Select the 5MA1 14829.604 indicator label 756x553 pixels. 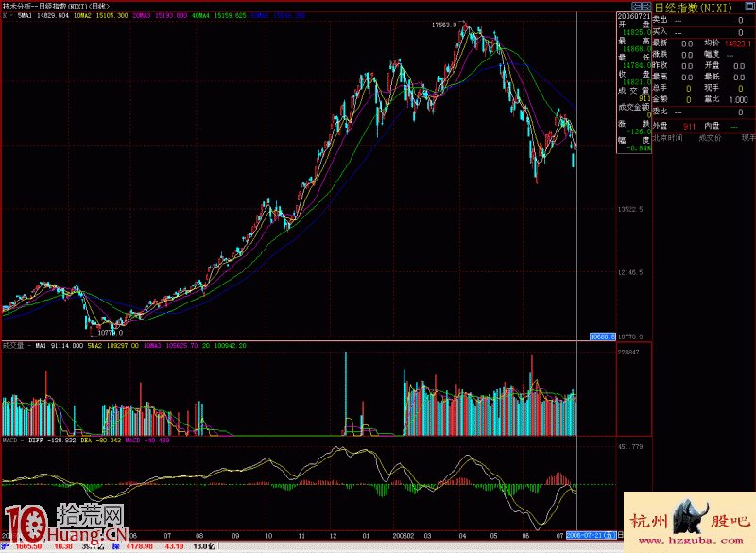point(43,15)
